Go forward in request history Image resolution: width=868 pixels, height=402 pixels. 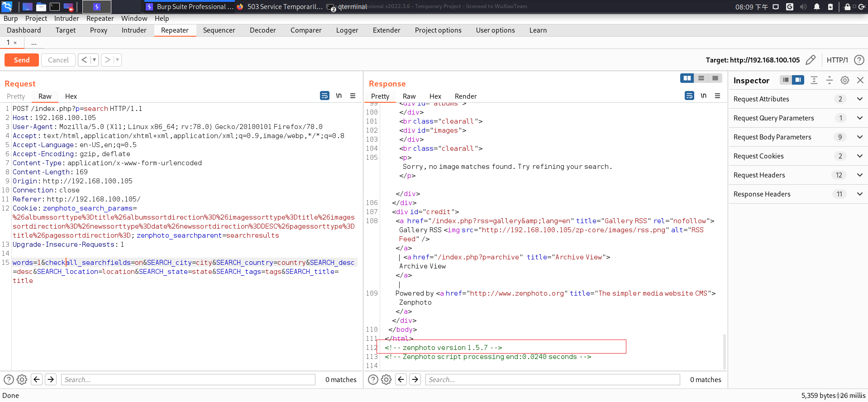click(107, 60)
